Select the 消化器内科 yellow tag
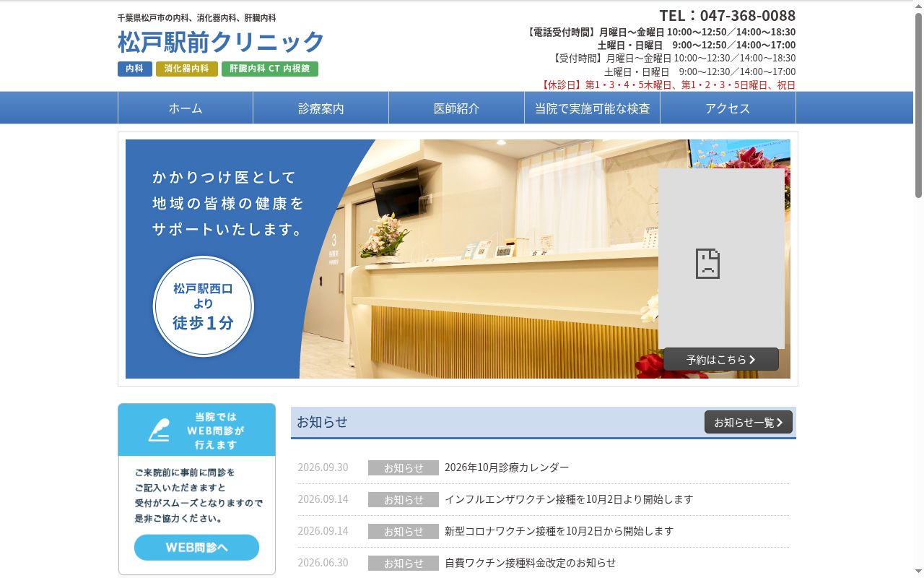The height and width of the screenshot is (578, 924). (x=186, y=69)
